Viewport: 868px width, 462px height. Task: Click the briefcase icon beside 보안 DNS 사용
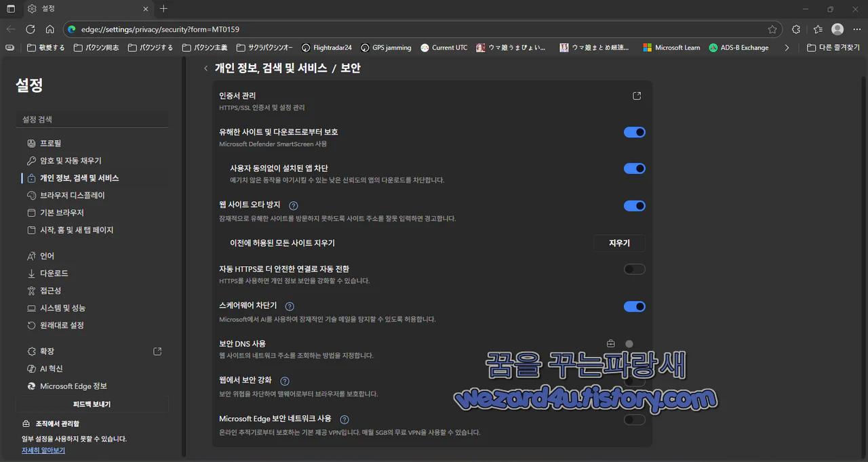click(610, 343)
